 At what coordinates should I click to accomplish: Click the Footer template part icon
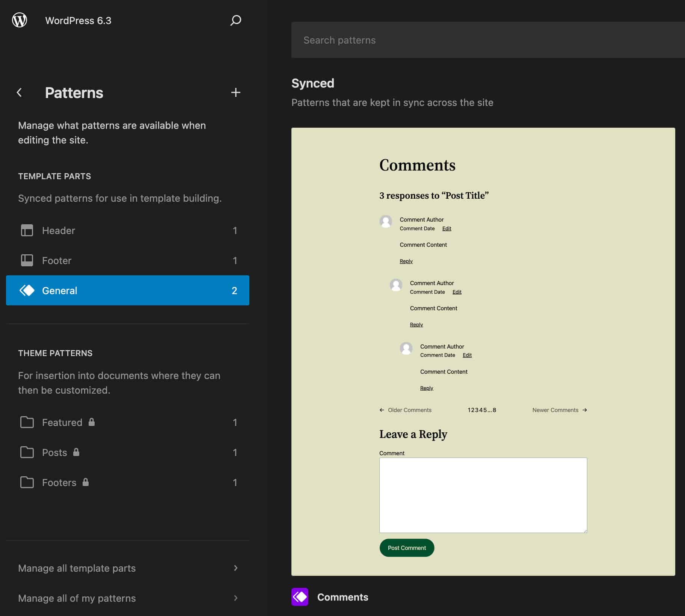[x=27, y=260]
